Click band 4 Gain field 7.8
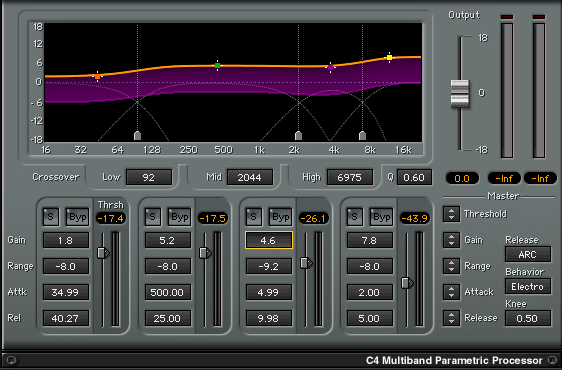 (x=370, y=240)
